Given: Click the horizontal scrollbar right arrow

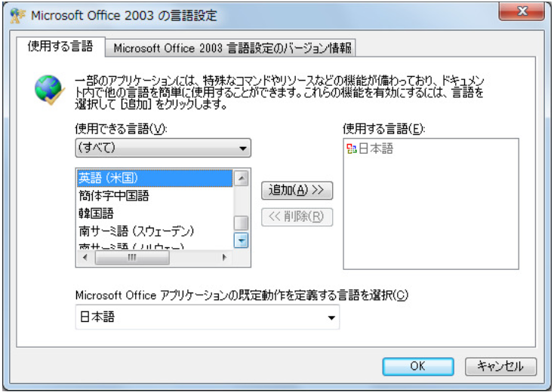Looking at the screenshot, I should pos(223,257).
